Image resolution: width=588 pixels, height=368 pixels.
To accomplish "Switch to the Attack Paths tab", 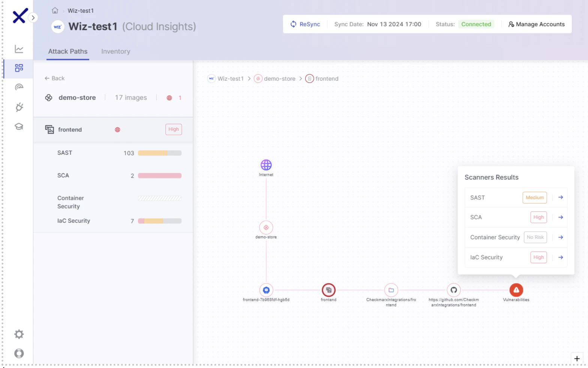I will [x=68, y=51].
